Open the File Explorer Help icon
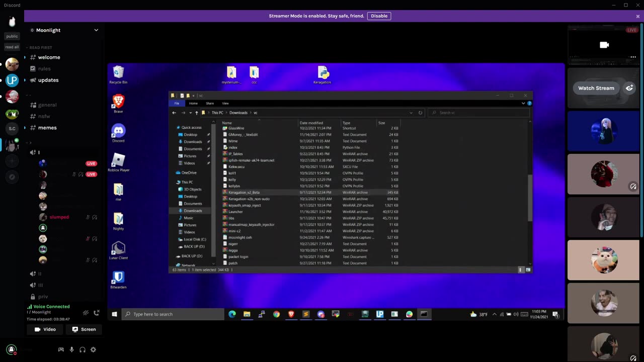This screenshot has width=644, height=362. coord(529,103)
